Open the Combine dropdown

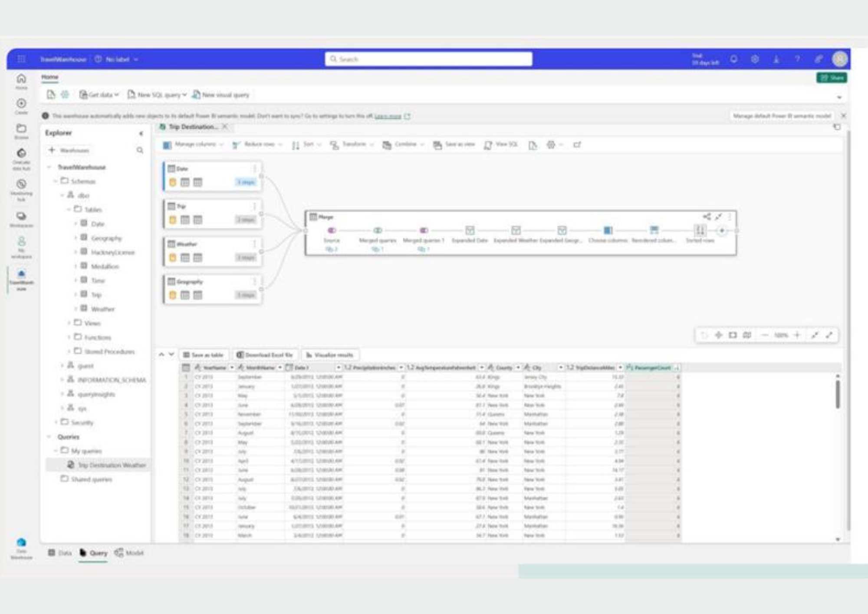[x=403, y=145]
